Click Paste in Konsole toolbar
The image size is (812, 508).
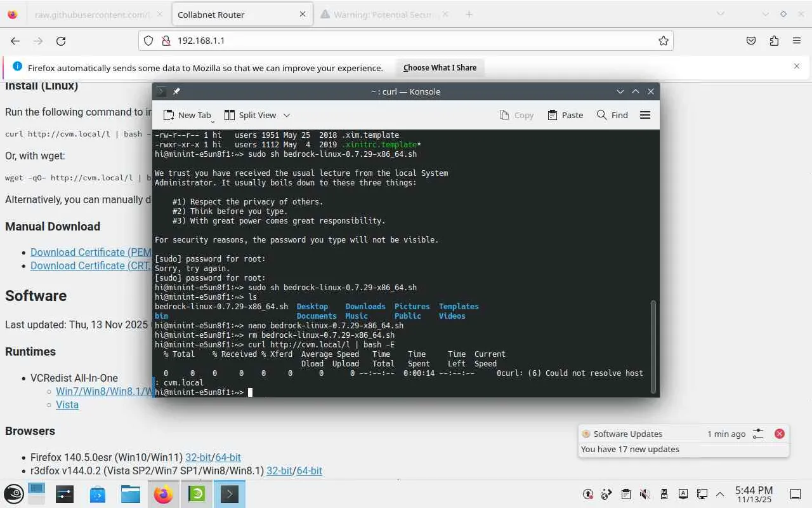click(565, 115)
